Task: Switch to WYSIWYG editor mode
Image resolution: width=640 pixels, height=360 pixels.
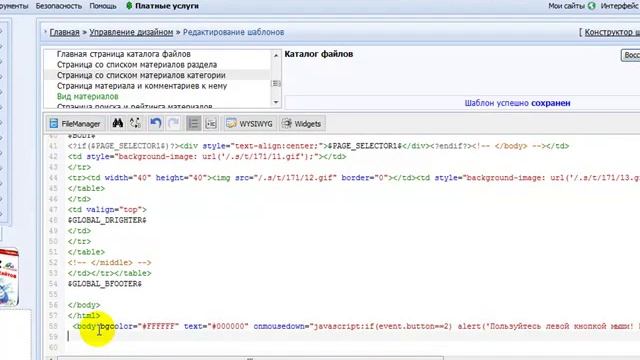Action: (x=249, y=123)
